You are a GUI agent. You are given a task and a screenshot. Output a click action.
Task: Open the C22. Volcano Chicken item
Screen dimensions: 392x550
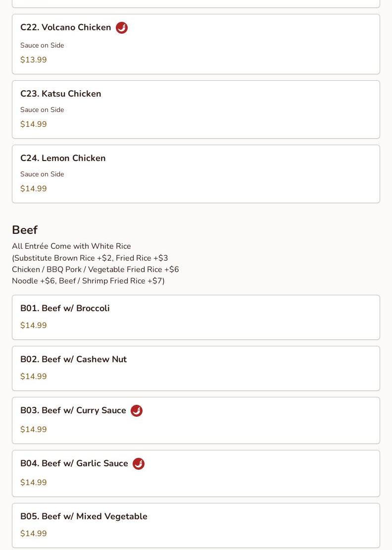click(x=196, y=44)
